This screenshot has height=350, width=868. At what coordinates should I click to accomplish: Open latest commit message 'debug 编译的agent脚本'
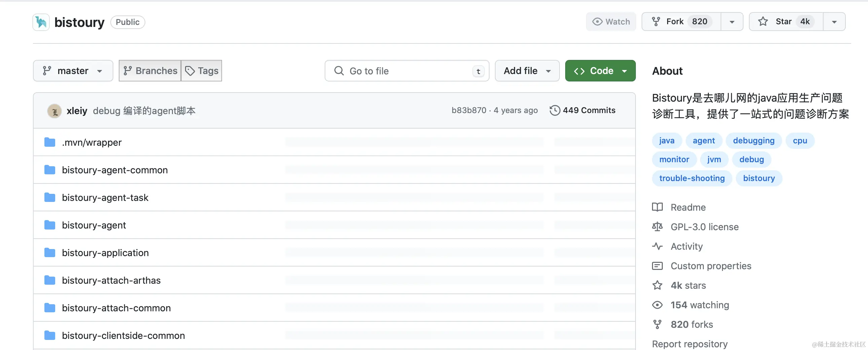pos(144,111)
